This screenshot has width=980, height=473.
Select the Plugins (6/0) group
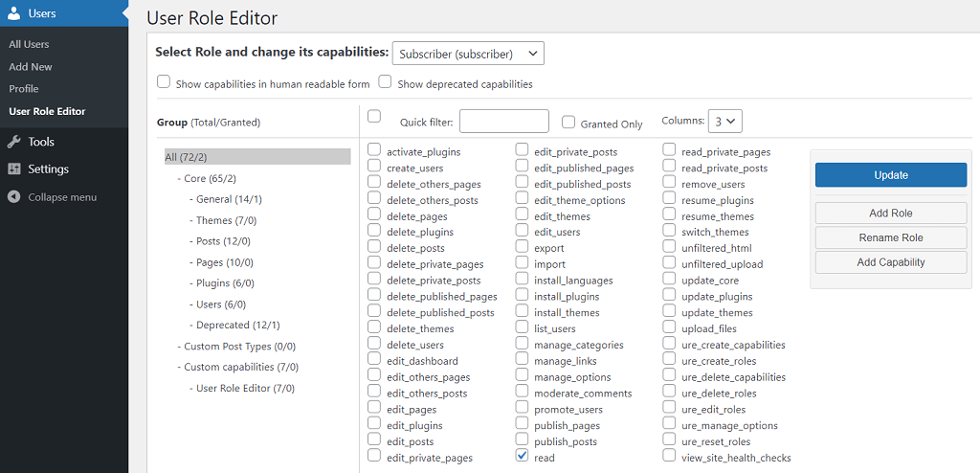(222, 283)
